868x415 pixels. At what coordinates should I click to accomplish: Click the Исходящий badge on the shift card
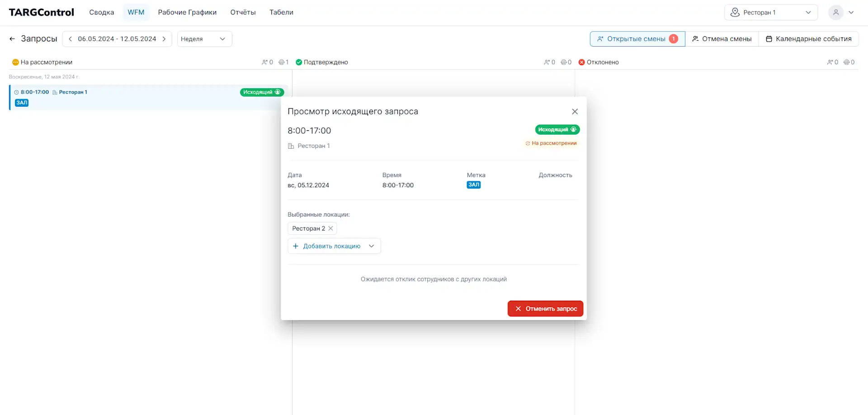[x=262, y=92]
